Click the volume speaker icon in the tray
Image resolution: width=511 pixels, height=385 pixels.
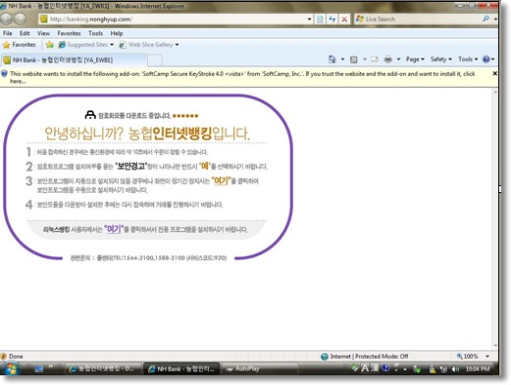[x=455, y=369]
